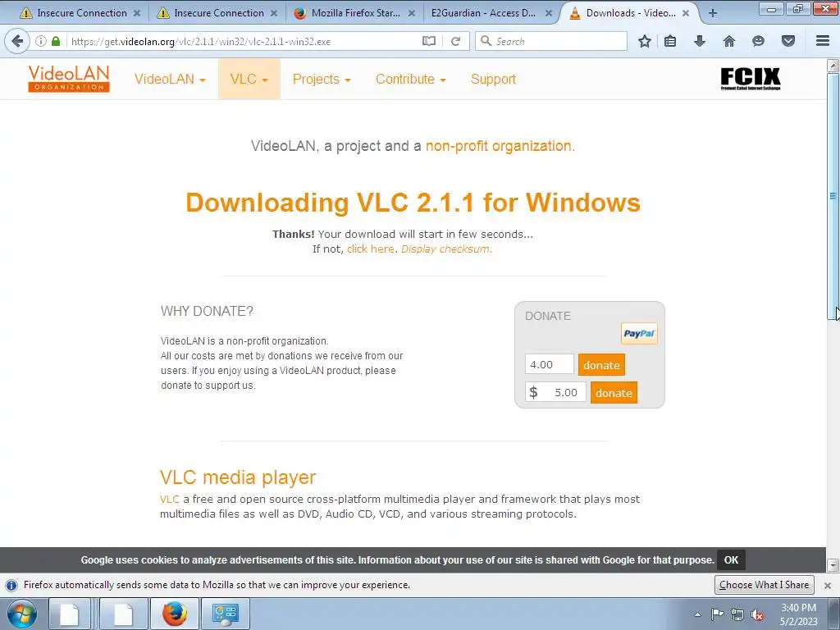Click the PayPal badge in Donate box
The height and width of the screenshot is (630, 840).
pos(639,333)
